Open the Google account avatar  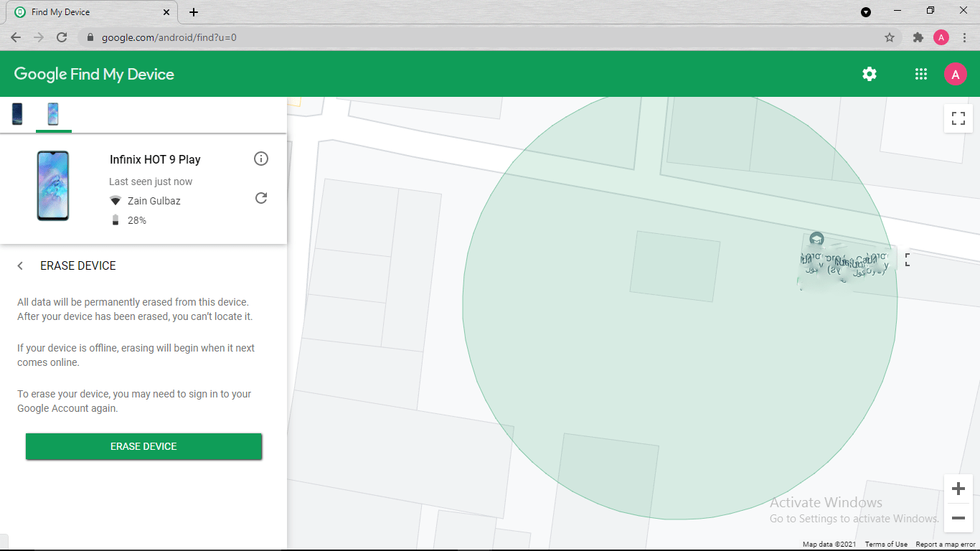click(955, 74)
